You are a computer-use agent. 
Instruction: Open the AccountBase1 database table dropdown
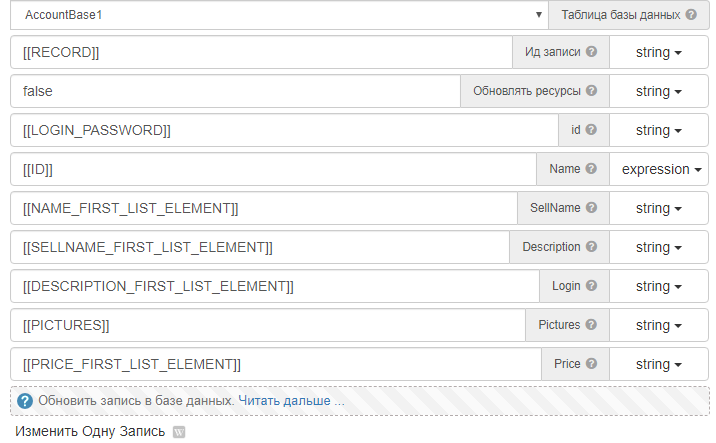click(290, 15)
